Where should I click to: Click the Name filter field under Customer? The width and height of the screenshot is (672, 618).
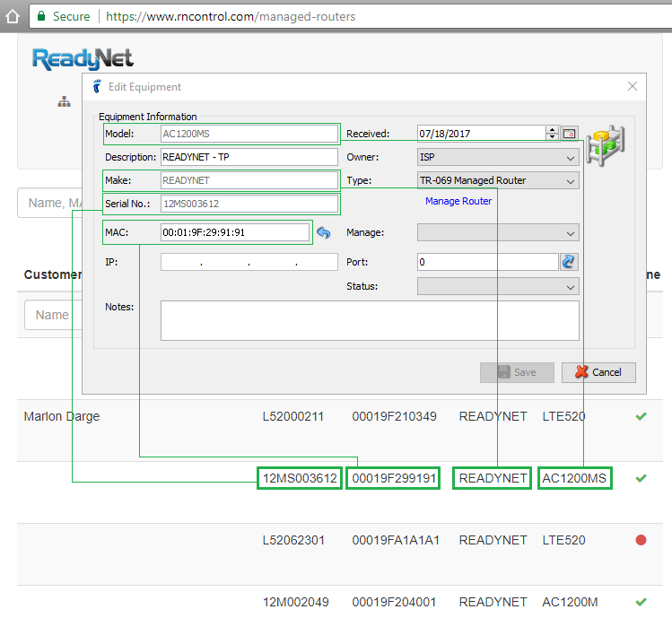(x=53, y=315)
